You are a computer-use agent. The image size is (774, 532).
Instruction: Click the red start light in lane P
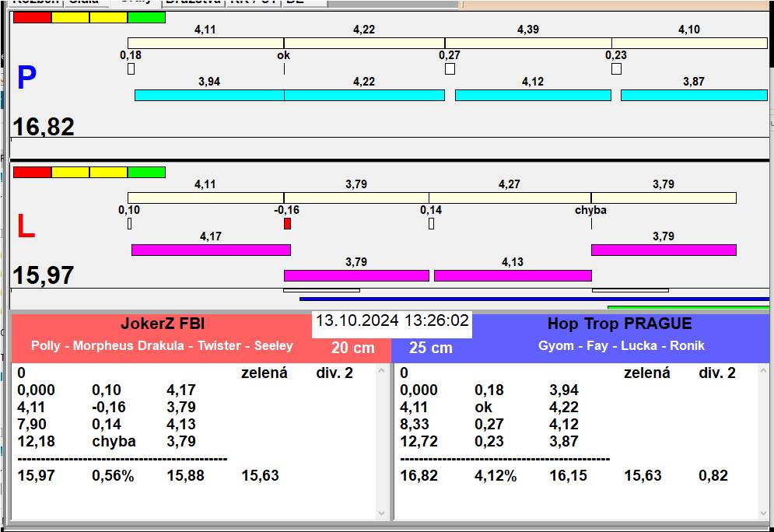pos(32,18)
